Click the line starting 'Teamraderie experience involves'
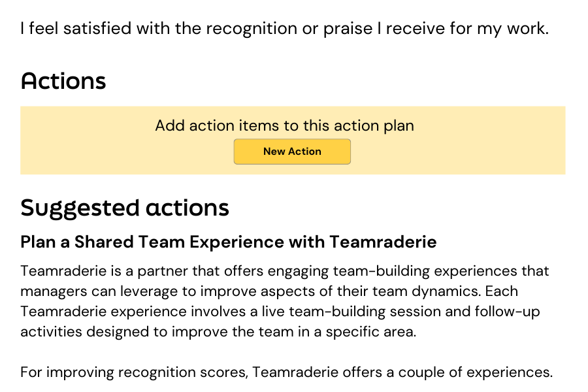Screen dimensions: 588x392 [x=280, y=312]
